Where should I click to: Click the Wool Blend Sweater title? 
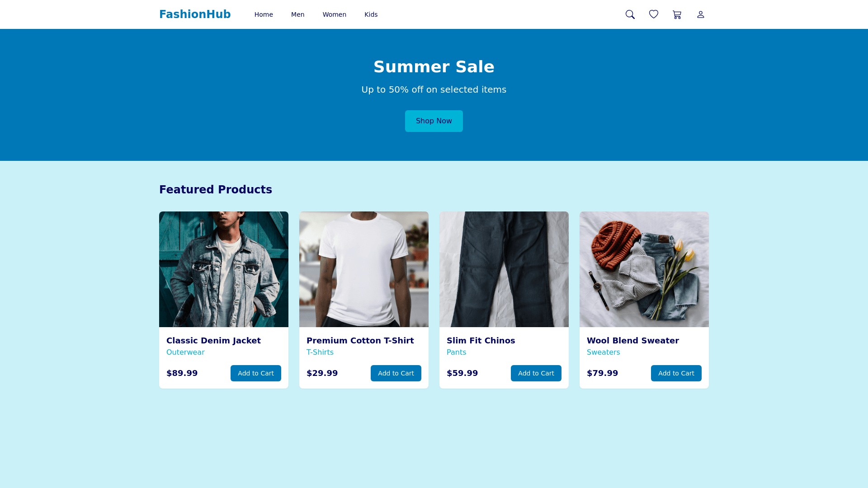pyautogui.click(x=633, y=341)
